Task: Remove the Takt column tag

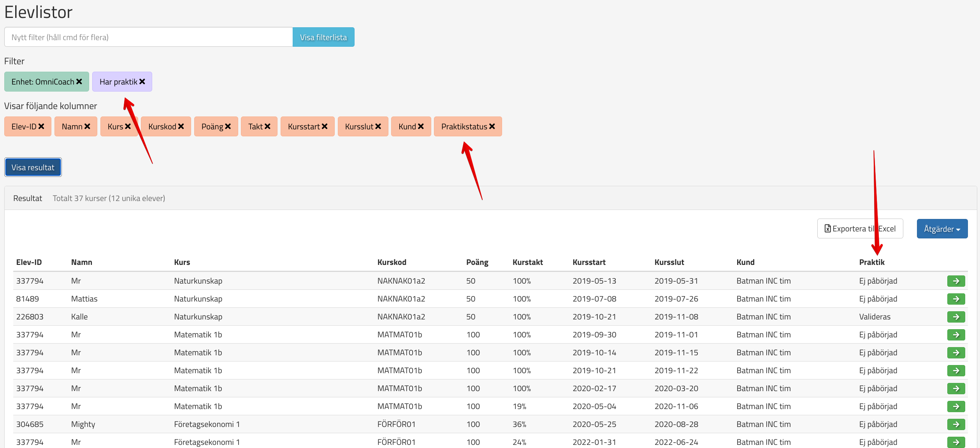Action: 267,127
